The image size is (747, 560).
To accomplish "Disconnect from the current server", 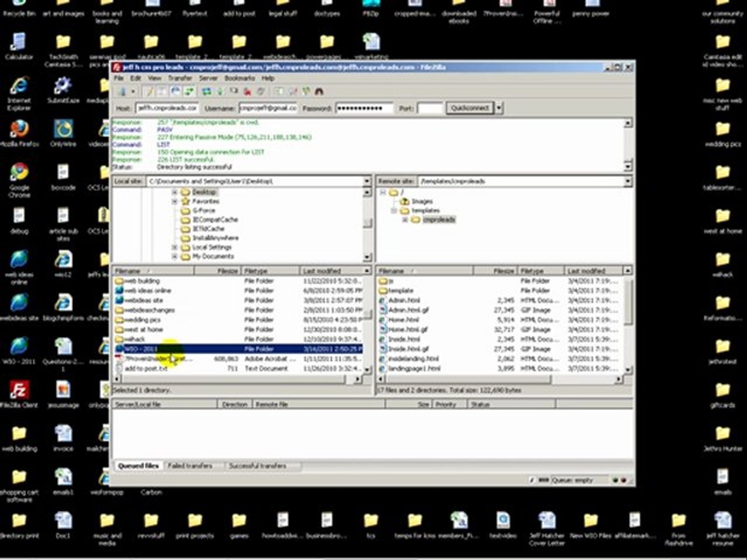I will [x=247, y=92].
